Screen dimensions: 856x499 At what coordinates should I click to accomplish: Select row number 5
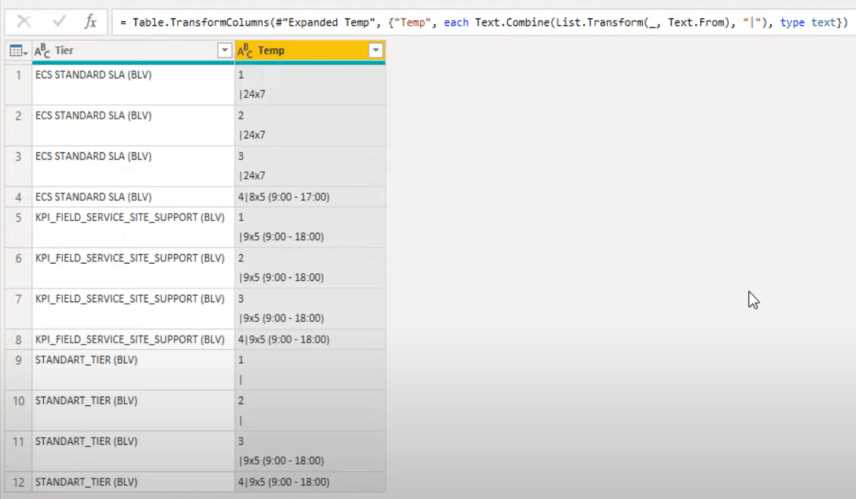19,227
